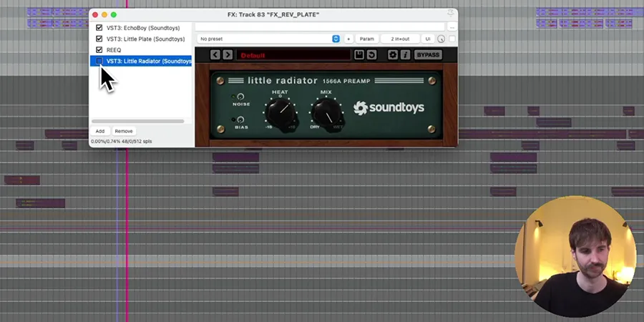
Task: Select EchoBoy in the FX chain list
Action: (x=143, y=28)
